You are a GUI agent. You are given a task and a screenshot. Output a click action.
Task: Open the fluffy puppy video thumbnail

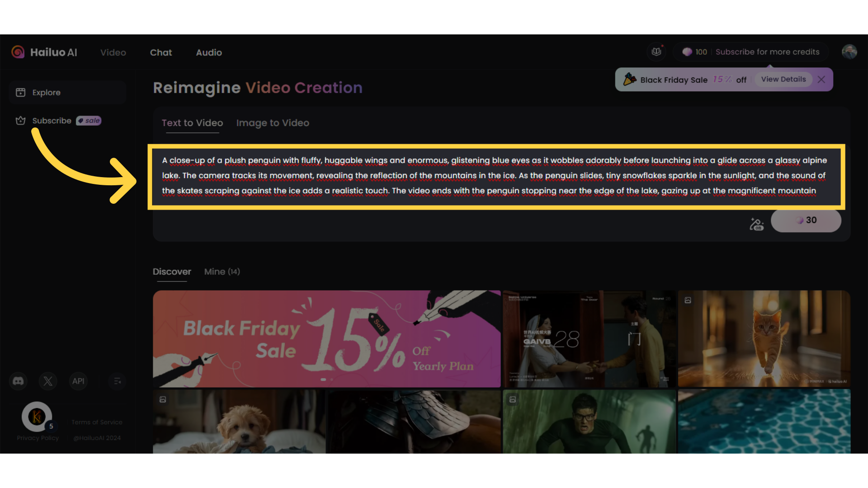239,422
